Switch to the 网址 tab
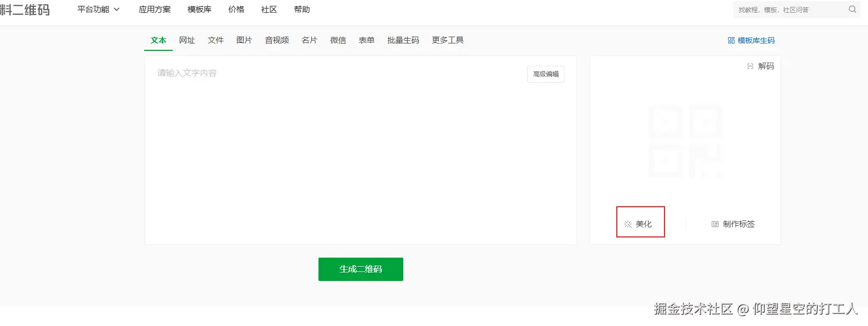868x326 pixels. point(187,40)
